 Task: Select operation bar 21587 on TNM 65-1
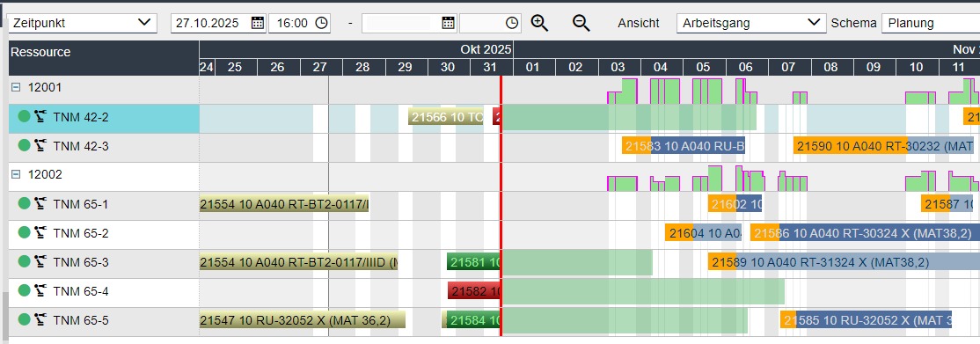[947, 204]
